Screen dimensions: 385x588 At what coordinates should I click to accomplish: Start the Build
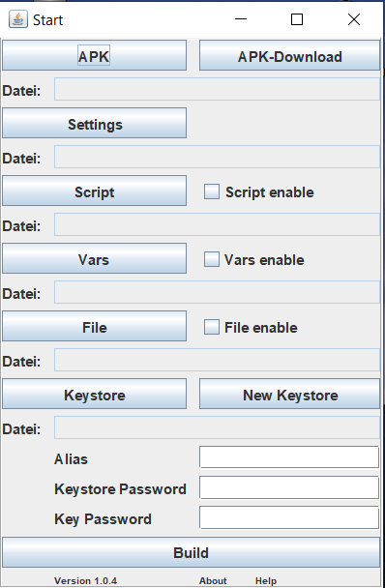click(x=191, y=552)
